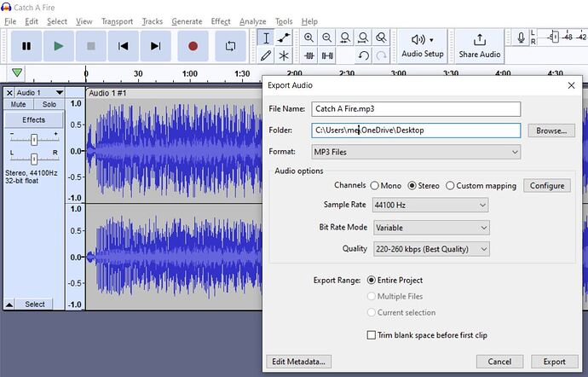The height and width of the screenshot is (377, 588).
Task: Select the Draw (pencil) tool
Action: [266, 56]
